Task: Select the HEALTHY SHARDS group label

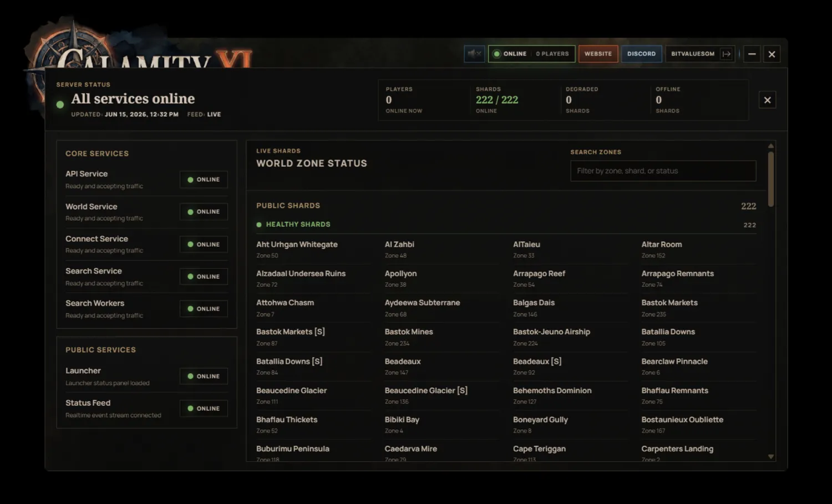Action: 298,225
